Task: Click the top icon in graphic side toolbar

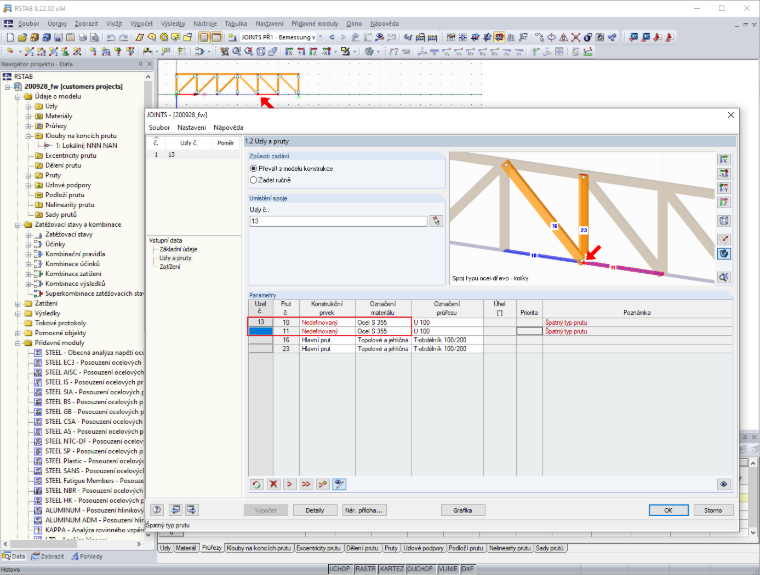Action: (x=724, y=160)
